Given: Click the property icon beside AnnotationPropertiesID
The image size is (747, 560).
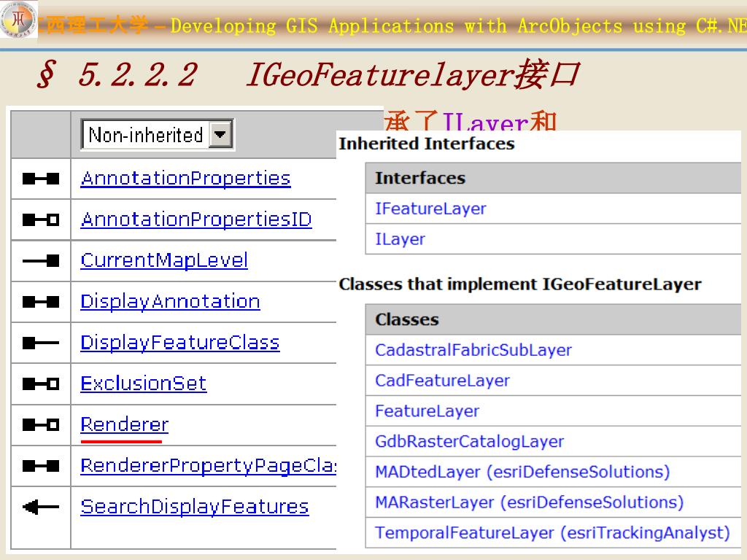Looking at the screenshot, I should point(41,219).
